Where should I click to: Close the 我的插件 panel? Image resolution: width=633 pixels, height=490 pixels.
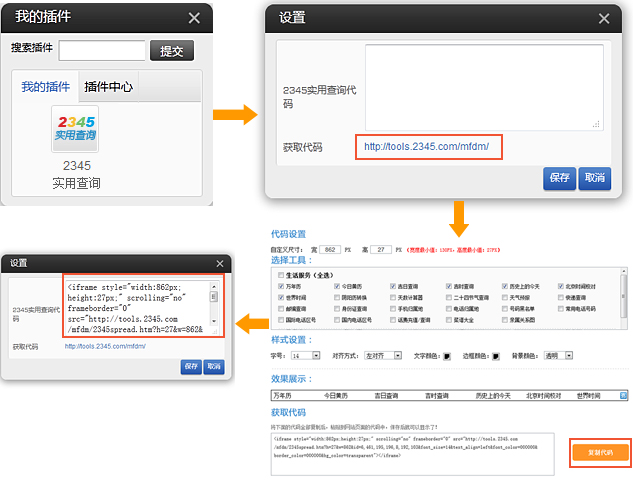click(x=194, y=18)
